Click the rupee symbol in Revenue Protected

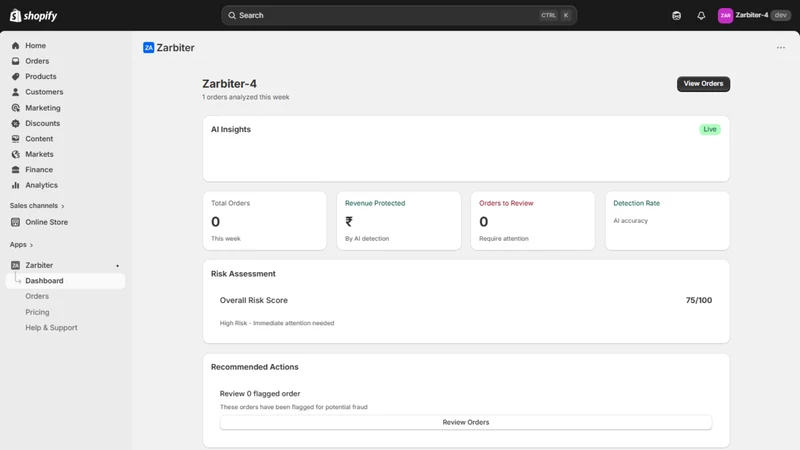[x=349, y=221]
